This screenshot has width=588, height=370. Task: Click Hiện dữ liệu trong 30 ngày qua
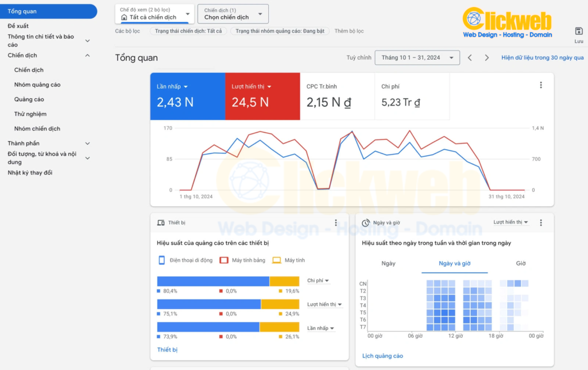point(542,57)
